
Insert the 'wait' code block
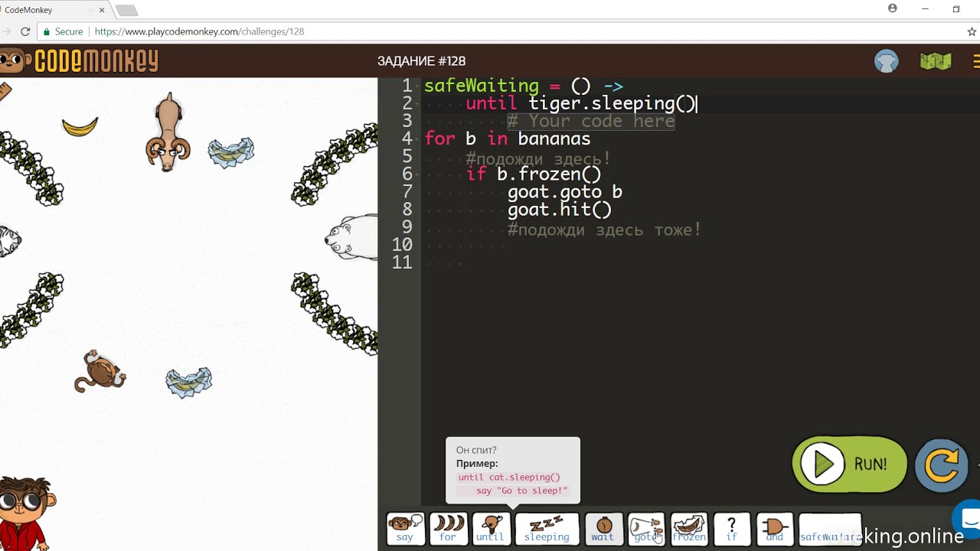click(603, 529)
